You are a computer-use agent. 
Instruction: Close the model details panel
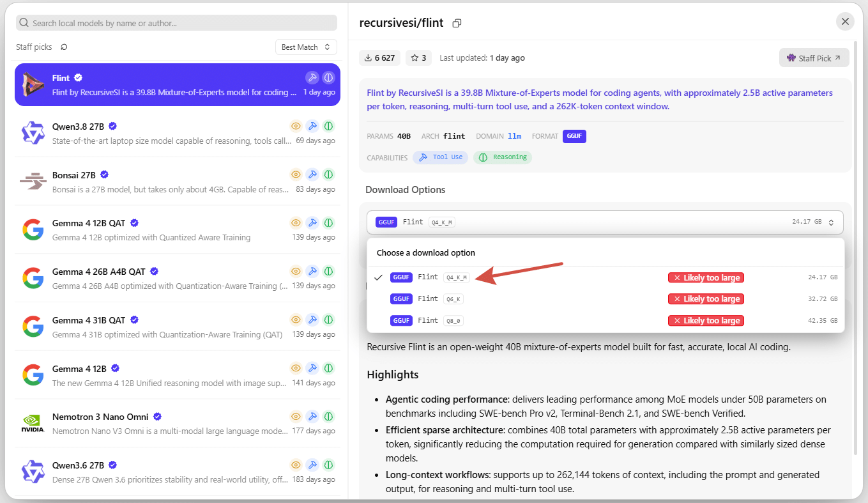[x=845, y=22]
